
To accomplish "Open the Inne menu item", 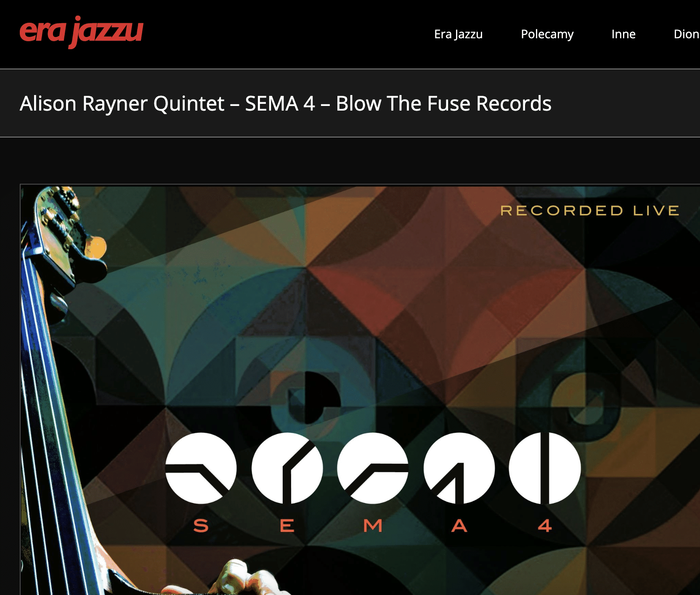I will [x=623, y=34].
